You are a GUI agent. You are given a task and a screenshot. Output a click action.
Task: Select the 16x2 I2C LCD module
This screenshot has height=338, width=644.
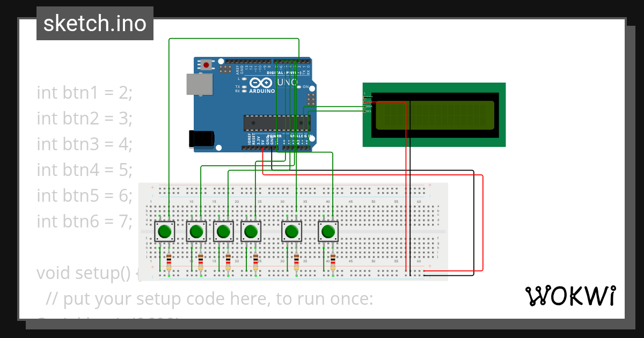tap(435, 114)
